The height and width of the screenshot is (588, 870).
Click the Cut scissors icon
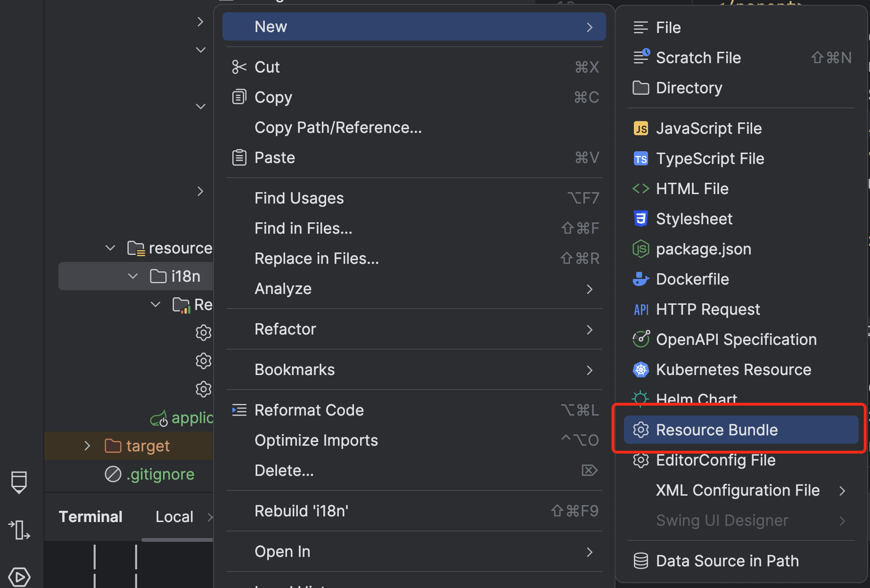[x=239, y=67]
